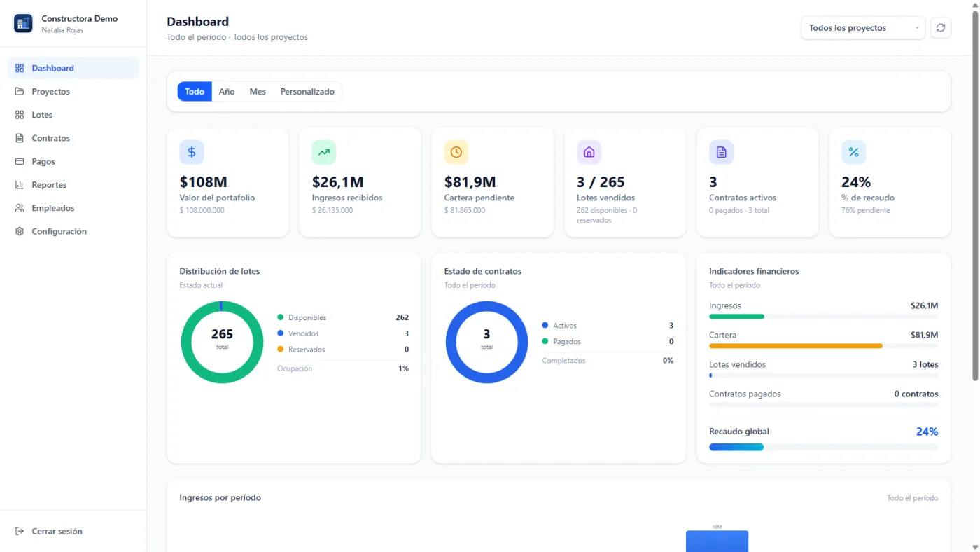Click the Cerrar sesión link
The image size is (980, 552).
(73, 532)
